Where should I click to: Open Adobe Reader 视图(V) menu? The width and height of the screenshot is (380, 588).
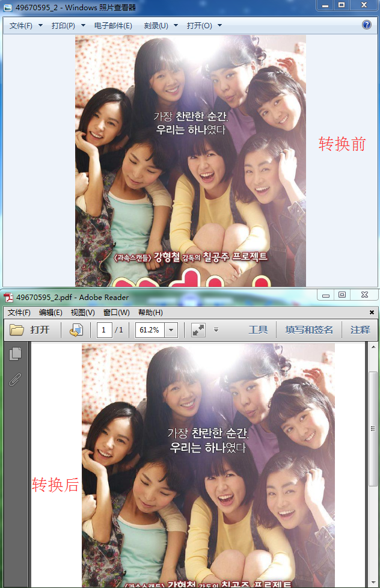coord(82,313)
